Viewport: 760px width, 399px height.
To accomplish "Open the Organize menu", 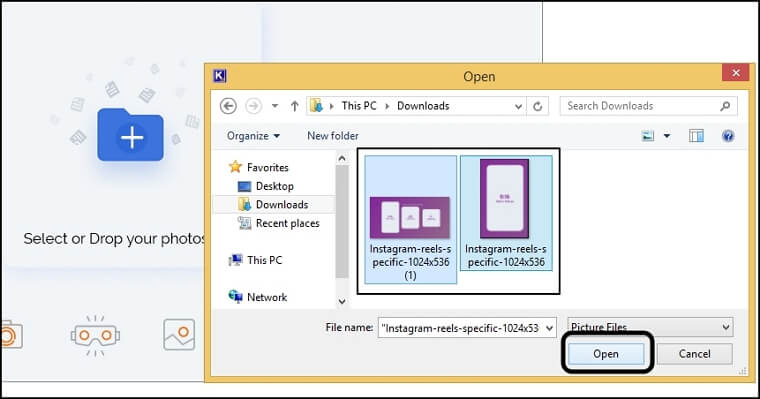I will (x=253, y=136).
